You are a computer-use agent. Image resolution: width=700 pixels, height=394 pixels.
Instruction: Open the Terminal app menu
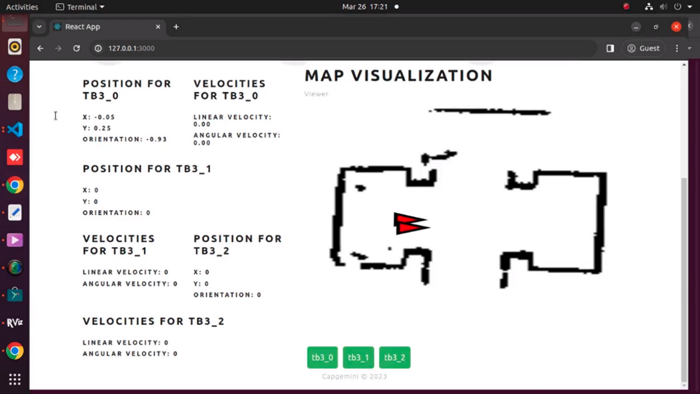click(x=80, y=7)
